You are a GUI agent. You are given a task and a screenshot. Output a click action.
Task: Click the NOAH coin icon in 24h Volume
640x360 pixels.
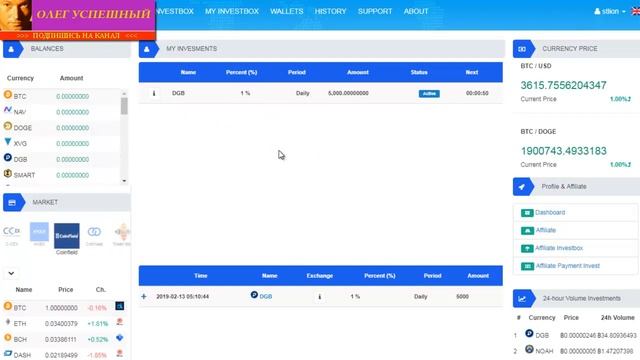(x=529, y=349)
